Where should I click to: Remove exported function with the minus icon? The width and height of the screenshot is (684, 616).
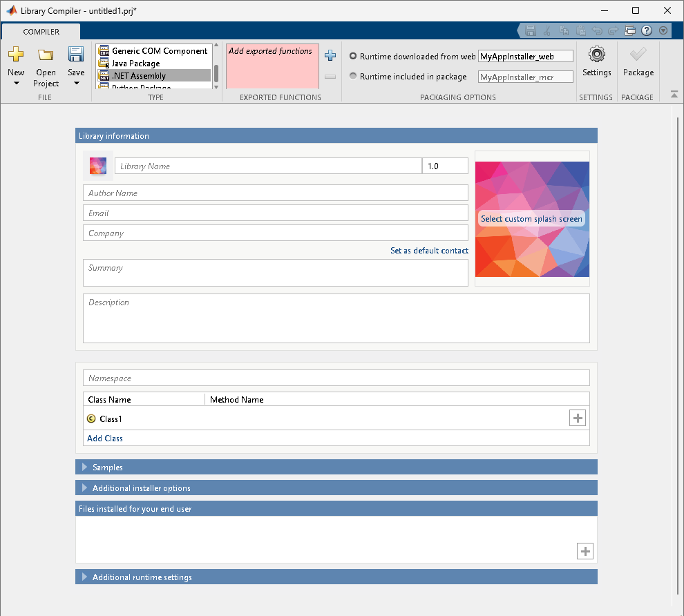[x=330, y=76]
